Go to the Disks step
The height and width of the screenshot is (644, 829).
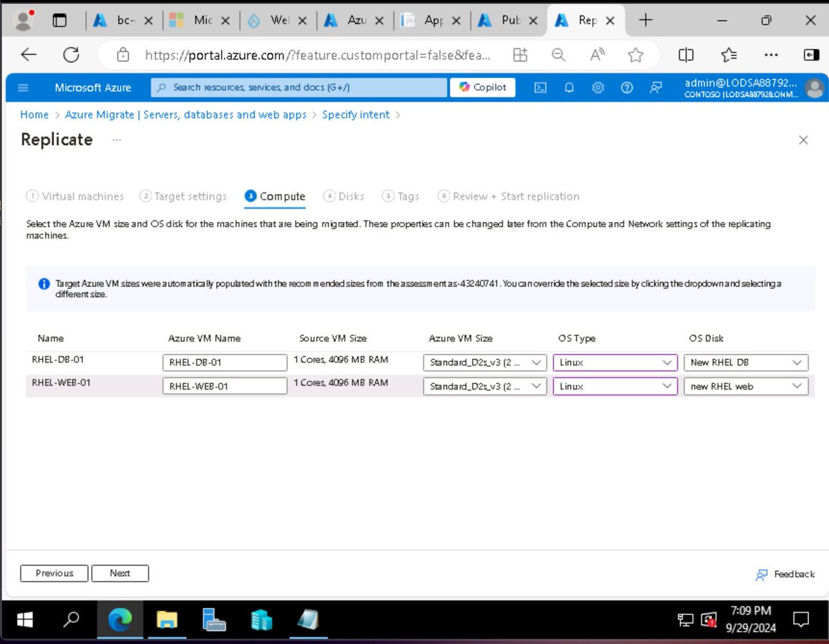(344, 196)
